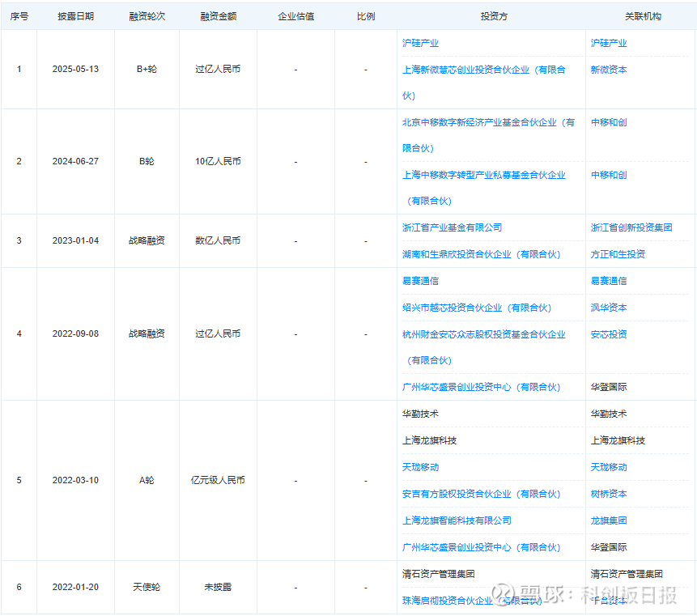The height and width of the screenshot is (616, 697).
Task: Click 安吉有方股权投资合伙企业 link
Action: point(481,494)
